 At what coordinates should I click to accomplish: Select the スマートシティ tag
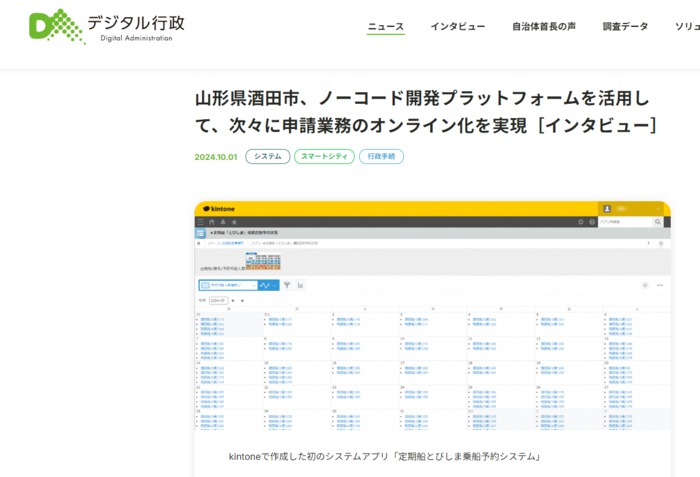[x=324, y=156]
